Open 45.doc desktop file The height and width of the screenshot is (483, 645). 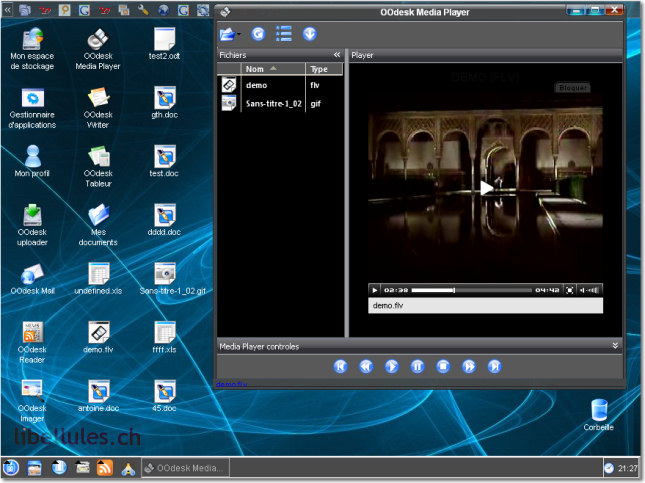pos(164,396)
